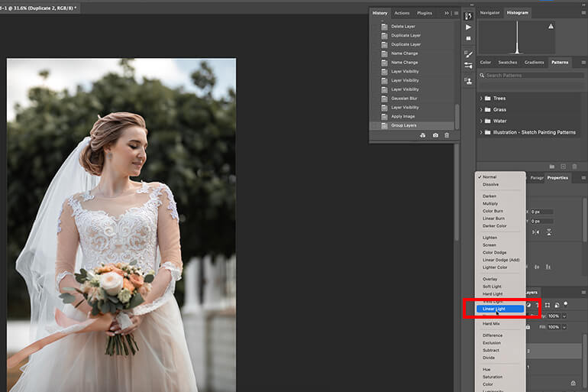This screenshot has height=392, width=588.
Task: Open the Fill percentage dropdown arrow
Action: pos(564,327)
